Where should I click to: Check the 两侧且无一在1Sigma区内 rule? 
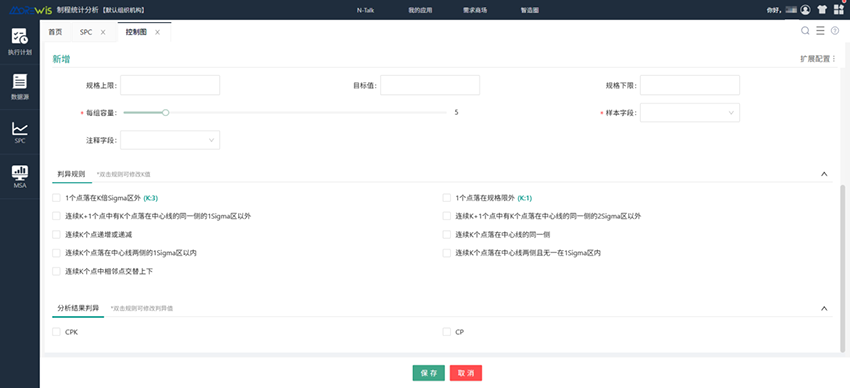(x=447, y=253)
